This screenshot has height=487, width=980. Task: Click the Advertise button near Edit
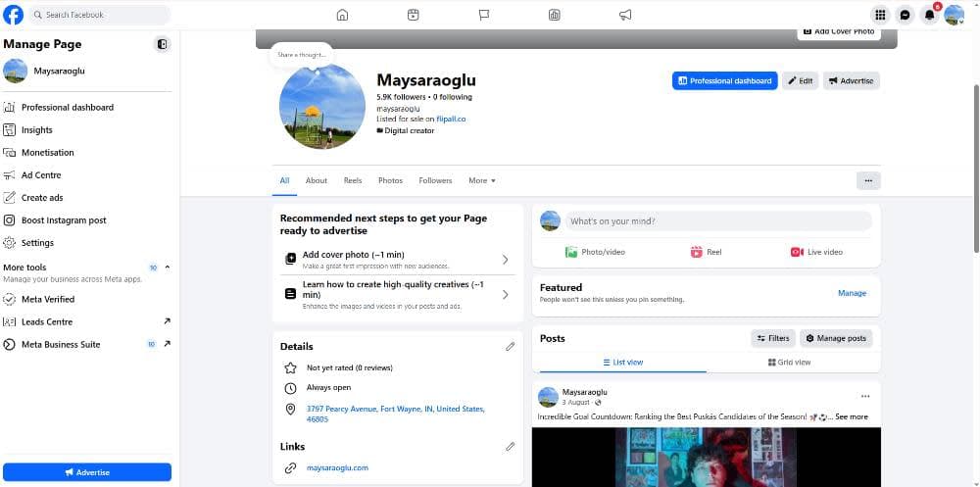852,80
